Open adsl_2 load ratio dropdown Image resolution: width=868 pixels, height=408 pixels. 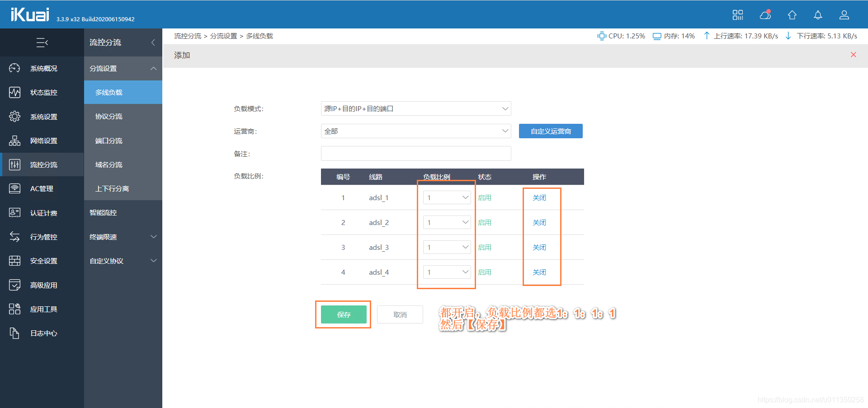(x=447, y=222)
